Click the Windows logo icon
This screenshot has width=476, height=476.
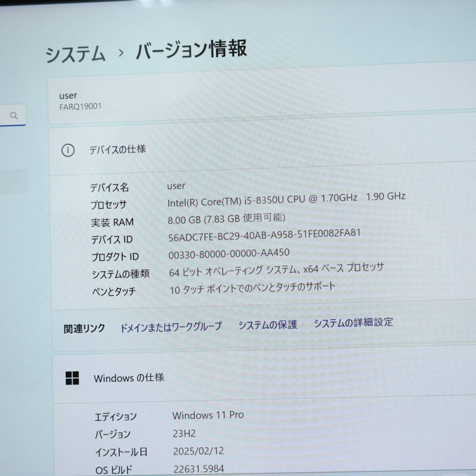pos(72,378)
